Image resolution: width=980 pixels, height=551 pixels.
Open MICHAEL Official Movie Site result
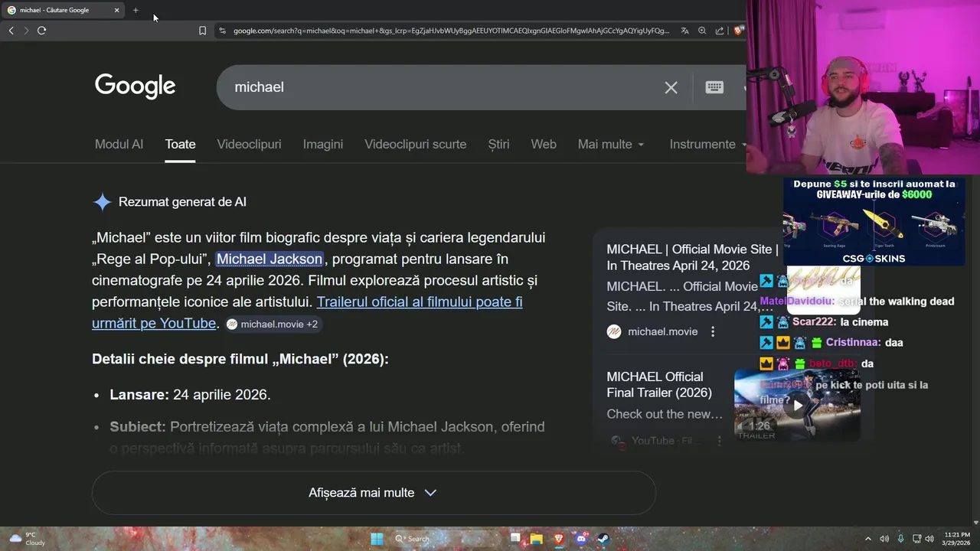coord(692,257)
